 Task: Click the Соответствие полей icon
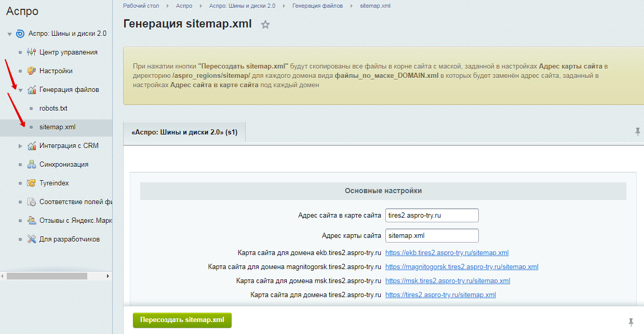pos(31,202)
